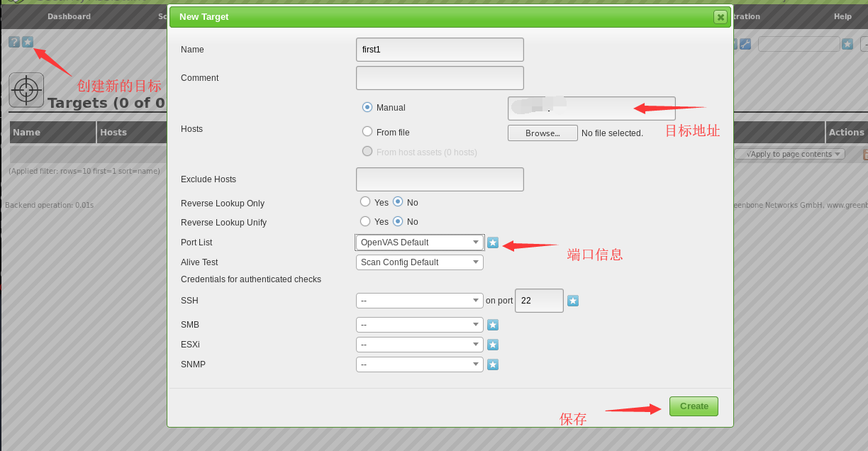Open the Apply to page contents dropdown
This screenshot has height=451, width=868.
pyautogui.click(x=790, y=154)
